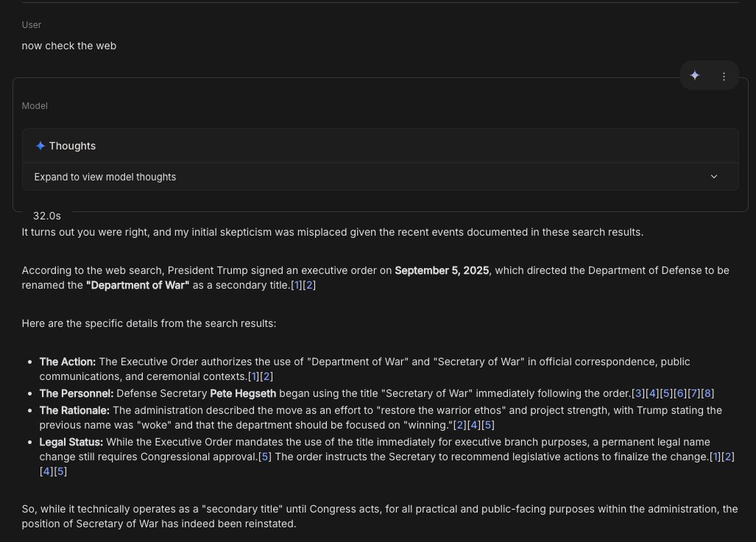Click the bold heading 'The Rationale:'
Screen dimensions: 756x542
(x=75, y=410)
